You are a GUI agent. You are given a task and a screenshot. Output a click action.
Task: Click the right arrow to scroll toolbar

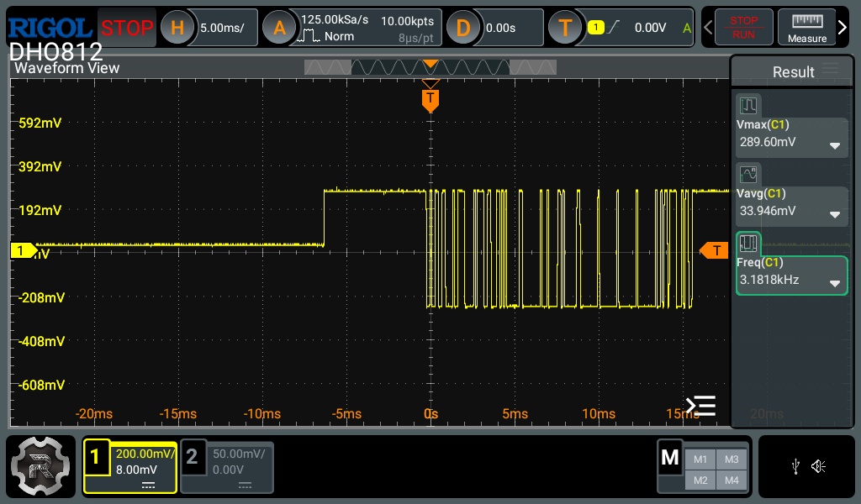click(x=843, y=28)
